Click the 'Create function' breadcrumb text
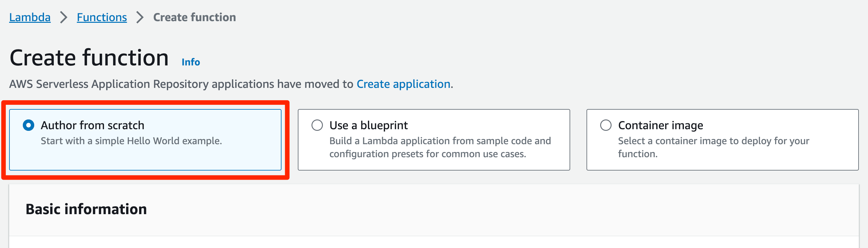Image resolution: width=868 pixels, height=248 pixels. click(195, 17)
